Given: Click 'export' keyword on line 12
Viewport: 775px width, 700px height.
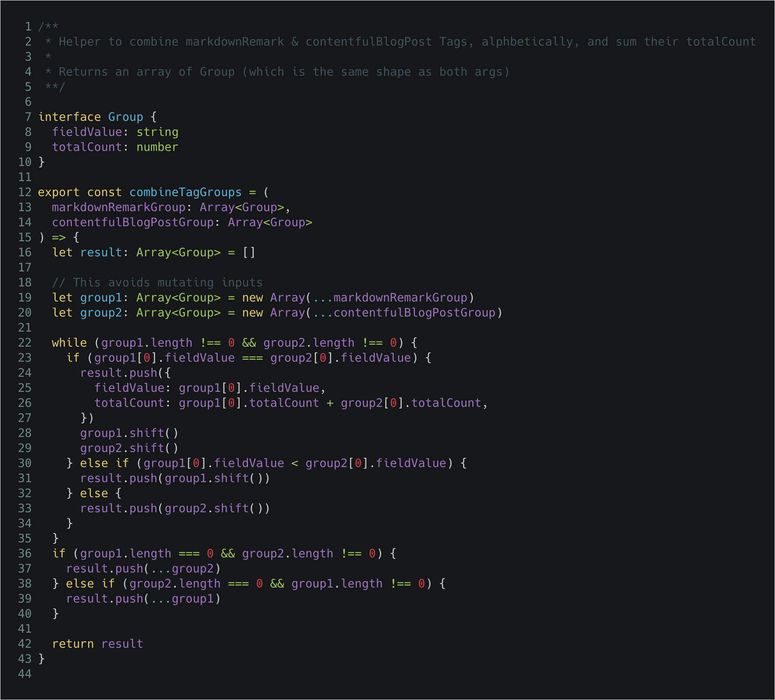Looking at the screenshot, I should 59,192.
